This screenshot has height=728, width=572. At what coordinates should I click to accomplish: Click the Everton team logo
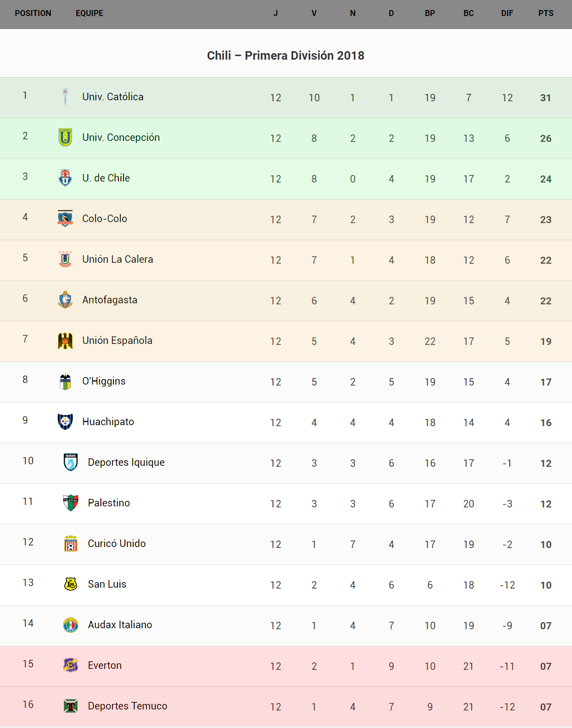[71, 665]
